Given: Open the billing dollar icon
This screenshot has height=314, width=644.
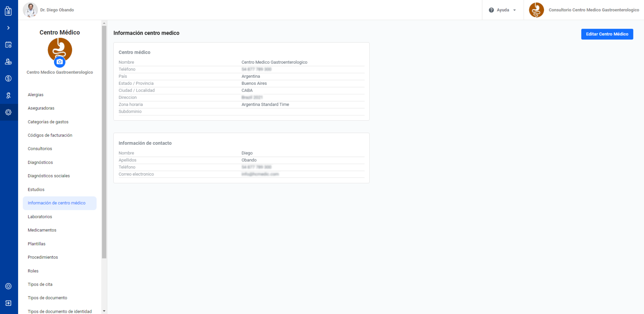Looking at the screenshot, I should coord(8,78).
